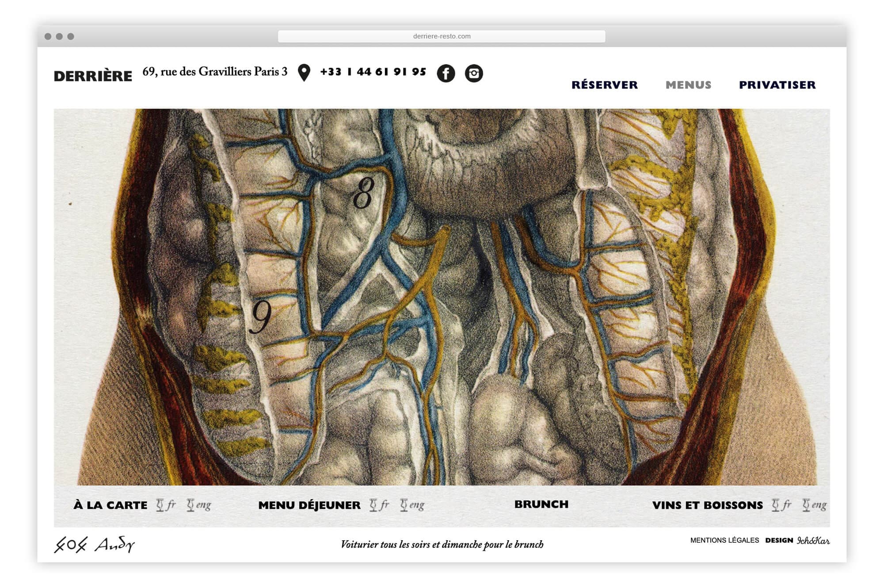Open Vins et Boissons English icon
The image size is (884, 588).
click(x=815, y=505)
